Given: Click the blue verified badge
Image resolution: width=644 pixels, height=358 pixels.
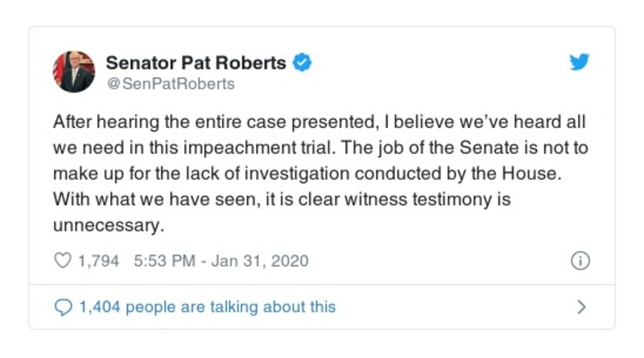Looking at the screenshot, I should (x=302, y=62).
